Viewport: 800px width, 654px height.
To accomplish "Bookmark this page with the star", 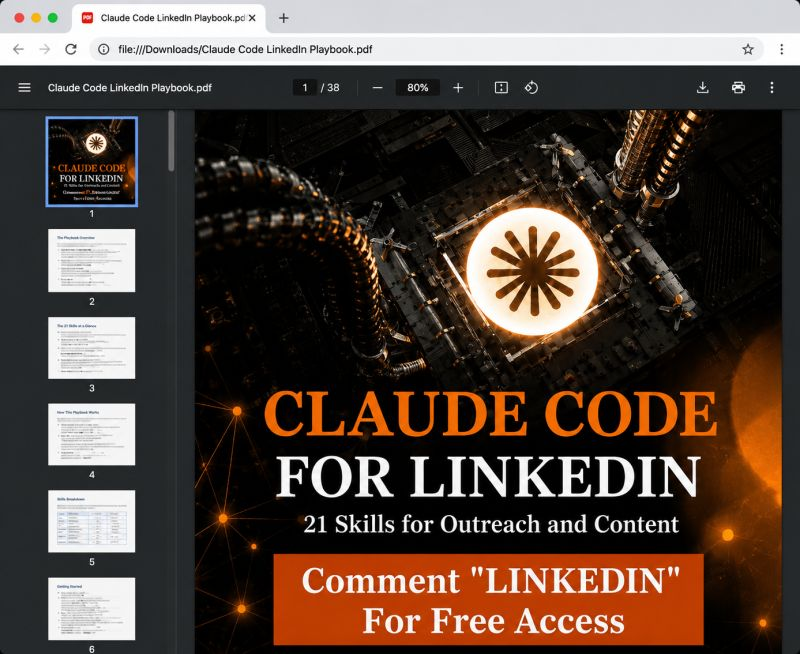I will pos(747,49).
